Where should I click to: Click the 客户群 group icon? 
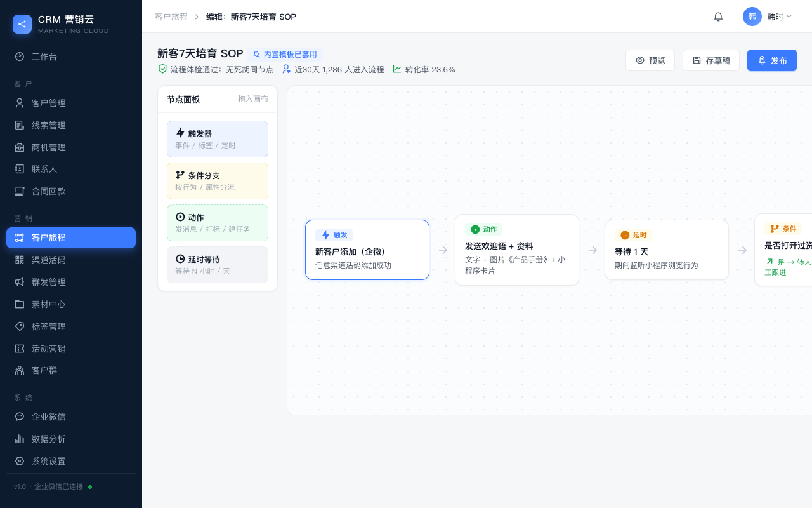pyautogui.click(x=20, y=370)
